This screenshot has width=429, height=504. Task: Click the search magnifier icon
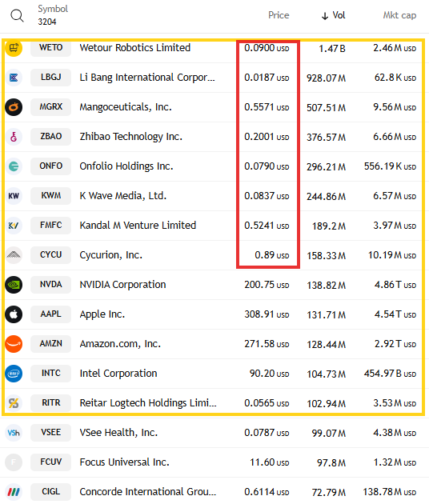click(17, 15)
